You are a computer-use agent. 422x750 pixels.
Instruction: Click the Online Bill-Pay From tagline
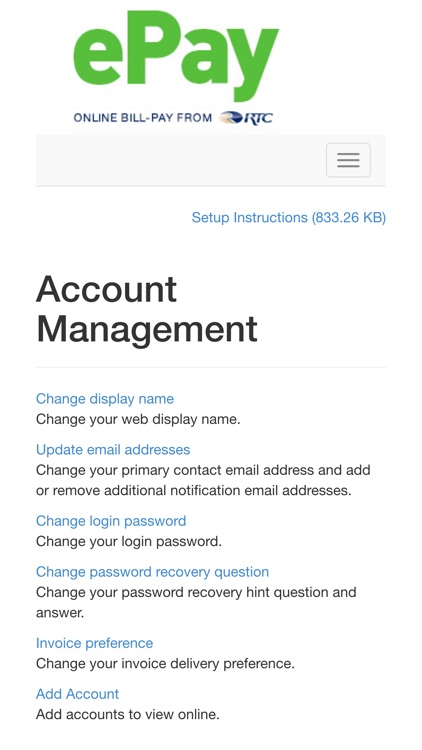coord(142,118)
